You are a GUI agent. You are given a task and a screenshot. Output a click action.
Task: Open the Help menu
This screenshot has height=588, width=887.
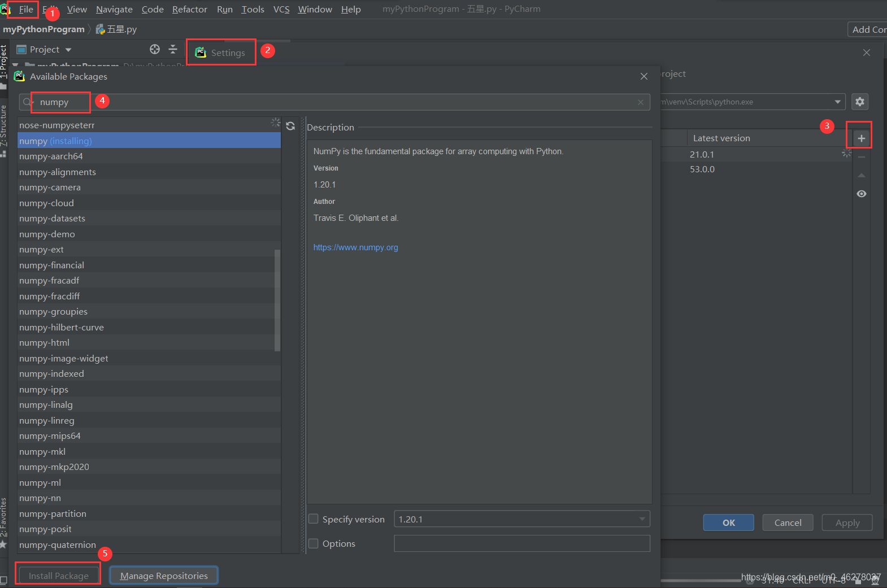coord(351,10)
